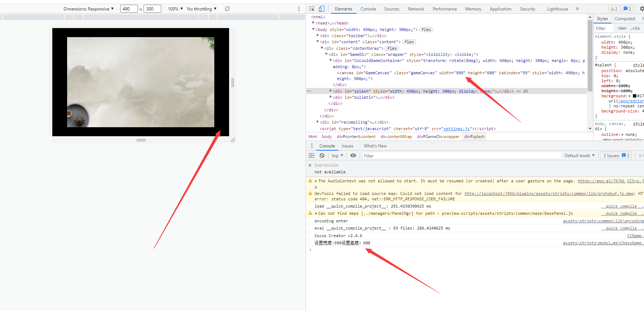Open the drawer three-dot menu
Screen dimensions: 644x311
pos(312,146)
